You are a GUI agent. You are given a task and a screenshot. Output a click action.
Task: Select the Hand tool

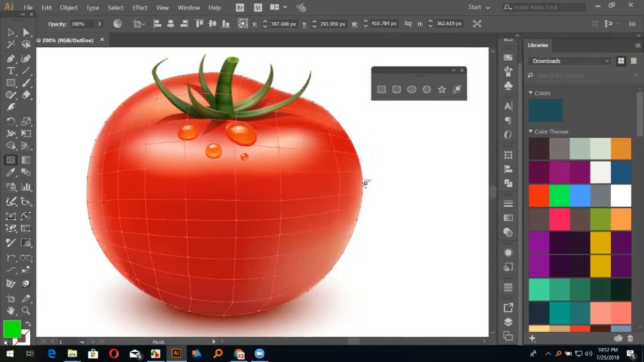[11, 310]
